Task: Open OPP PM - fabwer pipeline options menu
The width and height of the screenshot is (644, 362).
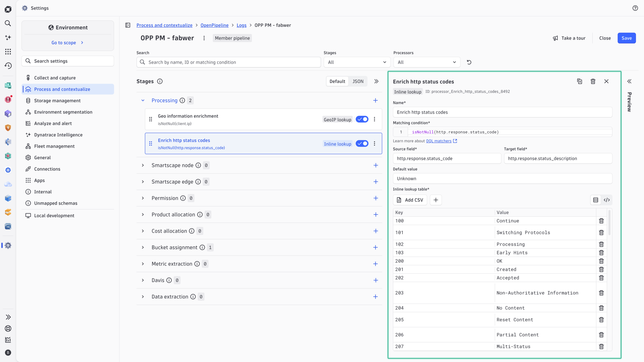Action: [x=204, y=38]
